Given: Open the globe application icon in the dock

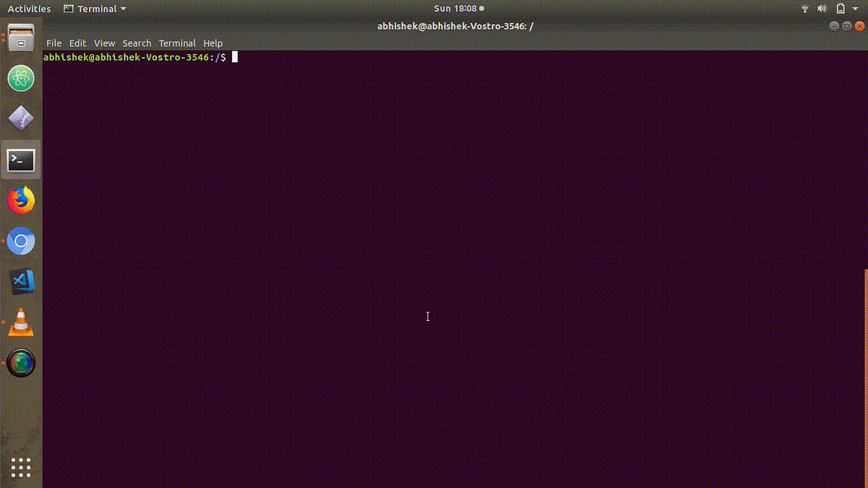Looking at the screenshot, I should click(x=20, y=363).
